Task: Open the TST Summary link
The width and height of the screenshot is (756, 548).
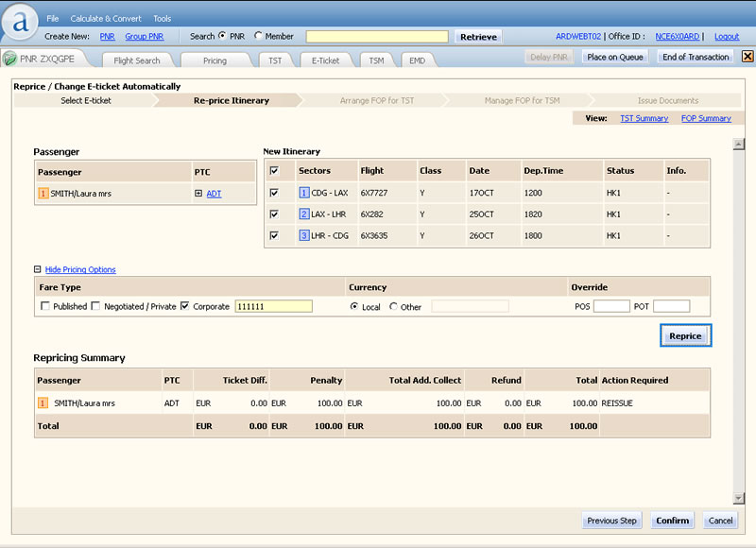Action: pos(644,119)
